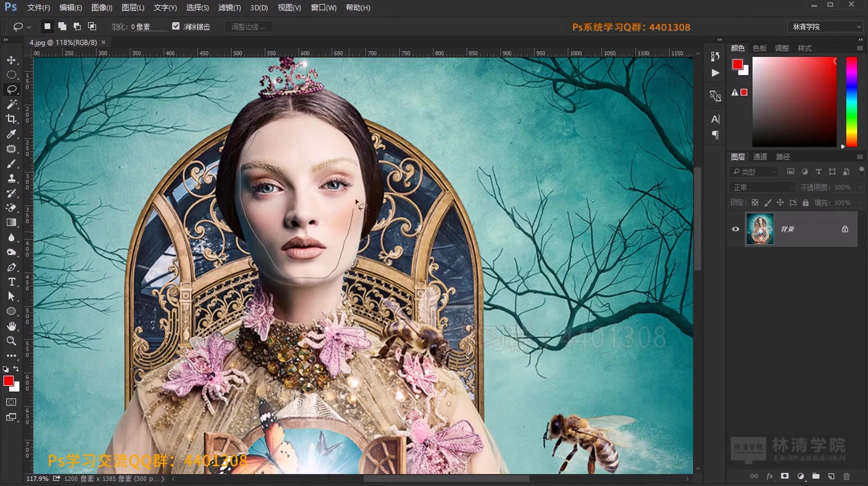Select the Brush tool
868x486 pixels.
coord(11,164)
